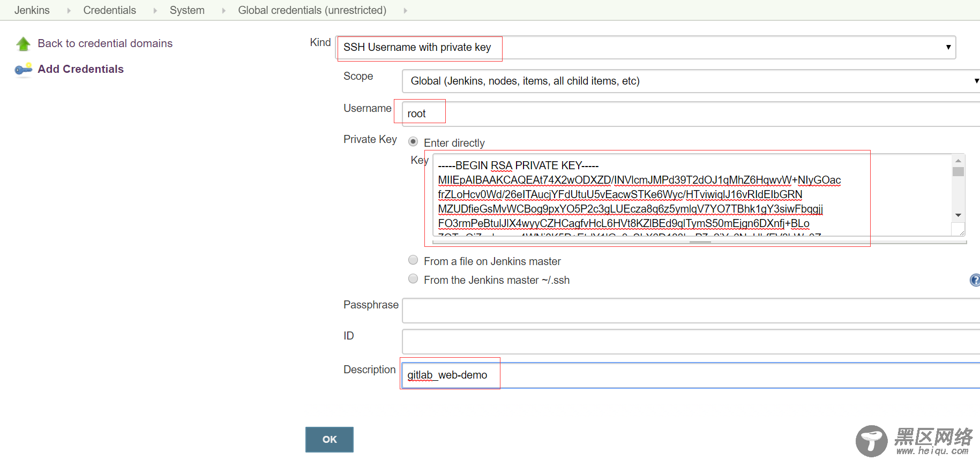The width and height of the screenshot is (980, 460).
Task: Open Global credentials breadcrumb menu arrow
Action: click(405, 11)
